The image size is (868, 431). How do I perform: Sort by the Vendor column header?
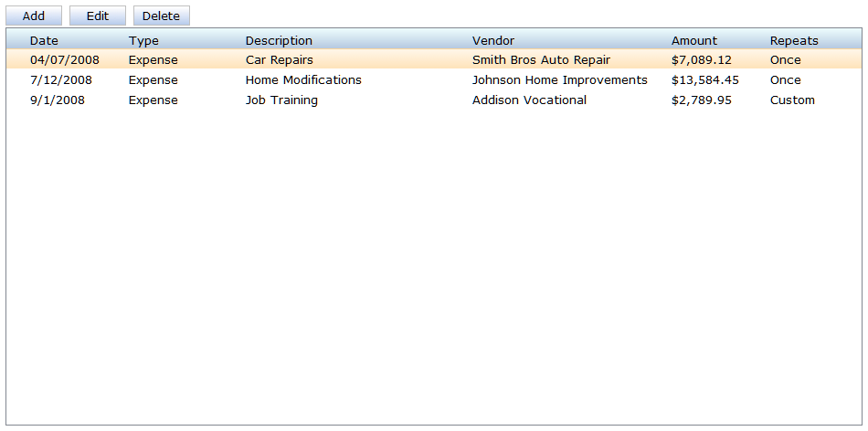pos(493,40)
